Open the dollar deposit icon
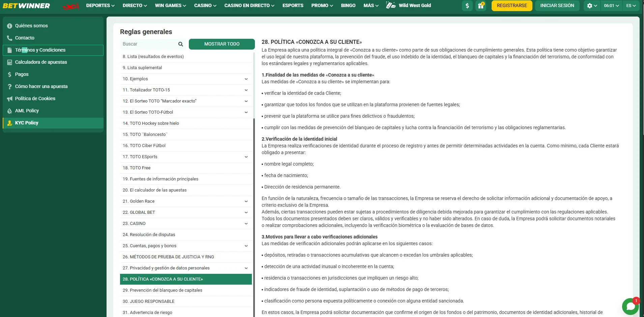This screenshot has height=317, width=644. click(x=467, y=6)
